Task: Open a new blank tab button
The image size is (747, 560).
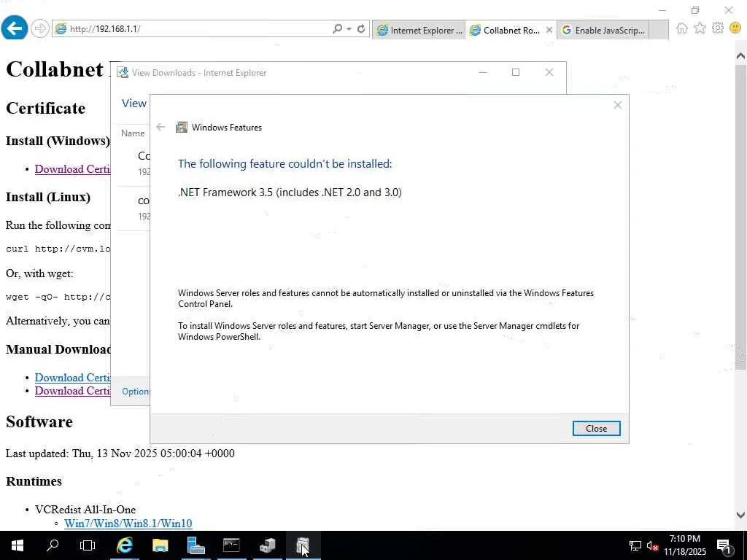Action: [x=659, y=30]
